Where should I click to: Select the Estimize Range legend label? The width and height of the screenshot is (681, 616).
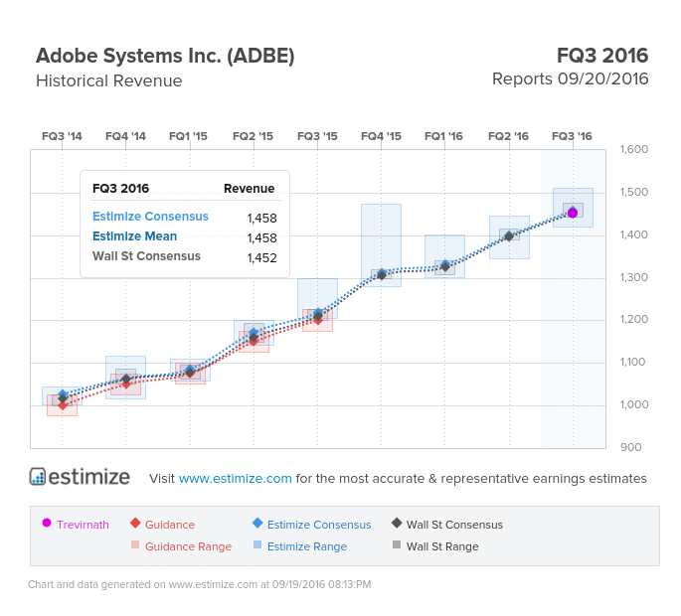307,546
